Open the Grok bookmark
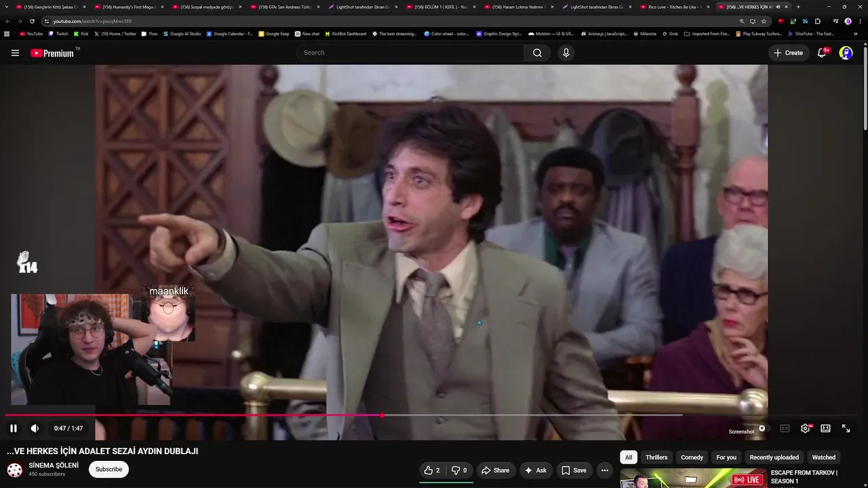Image resolution: width=868 pixels, height=488 pixels. 670,33
